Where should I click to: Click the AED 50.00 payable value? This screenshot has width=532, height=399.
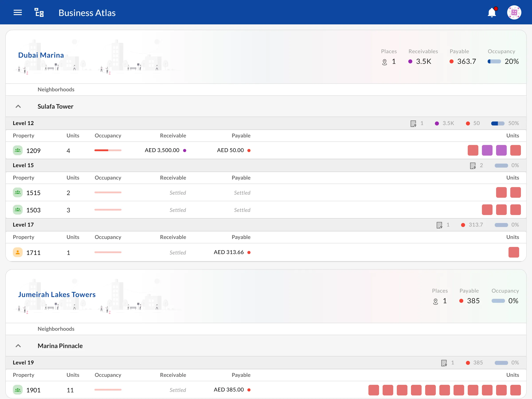coord(230,150)
